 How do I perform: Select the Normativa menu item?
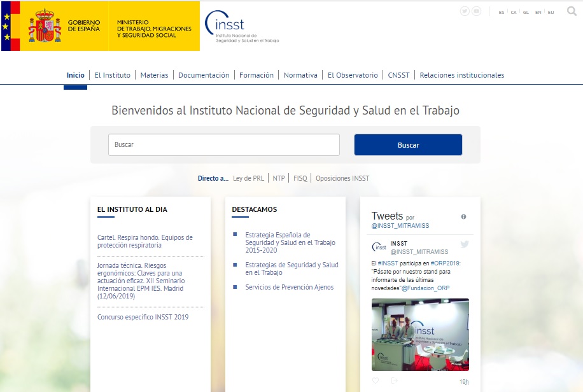[300, 75]
